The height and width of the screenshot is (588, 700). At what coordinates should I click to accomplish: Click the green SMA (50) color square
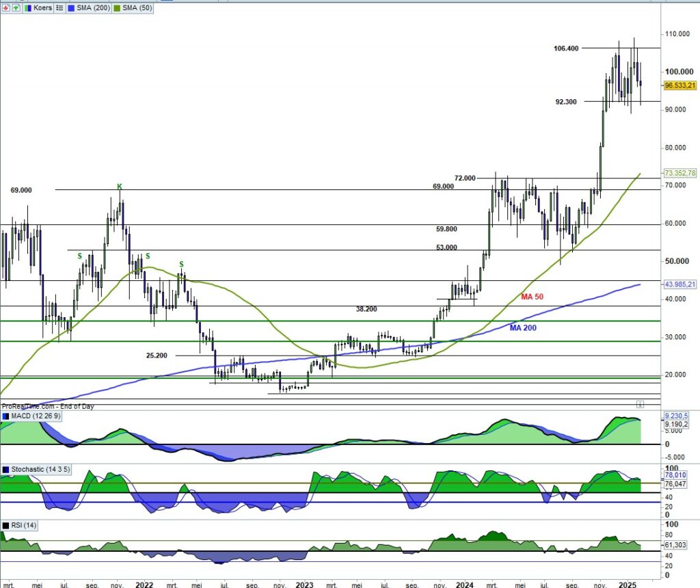tap(117, 8)
